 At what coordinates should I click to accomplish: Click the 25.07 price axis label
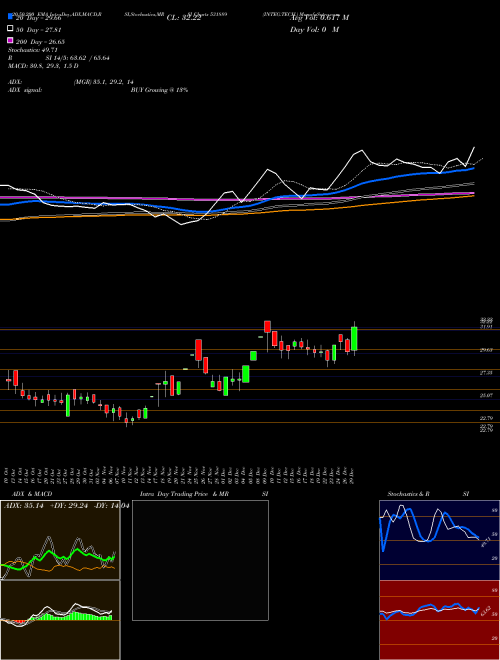click(487, 396)
